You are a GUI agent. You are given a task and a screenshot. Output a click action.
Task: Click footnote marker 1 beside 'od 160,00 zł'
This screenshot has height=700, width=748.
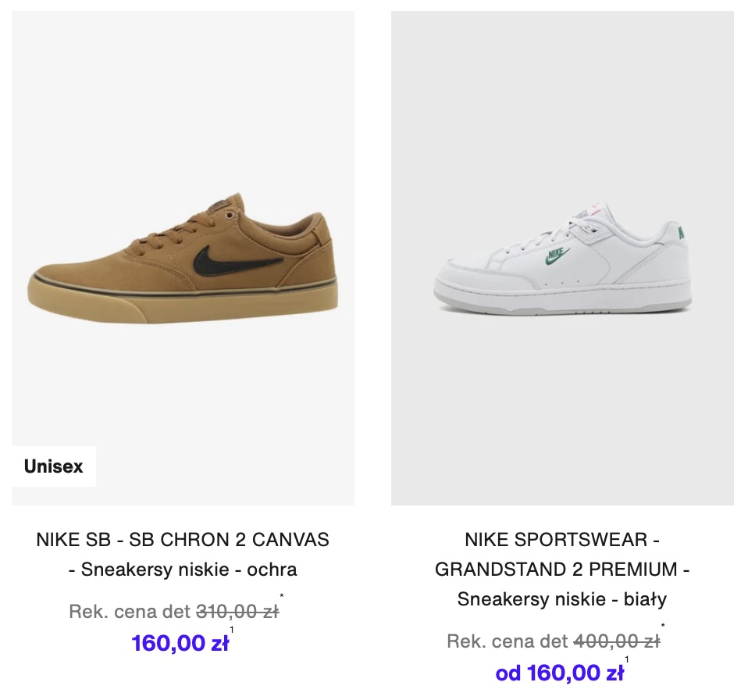click(627, 659)
